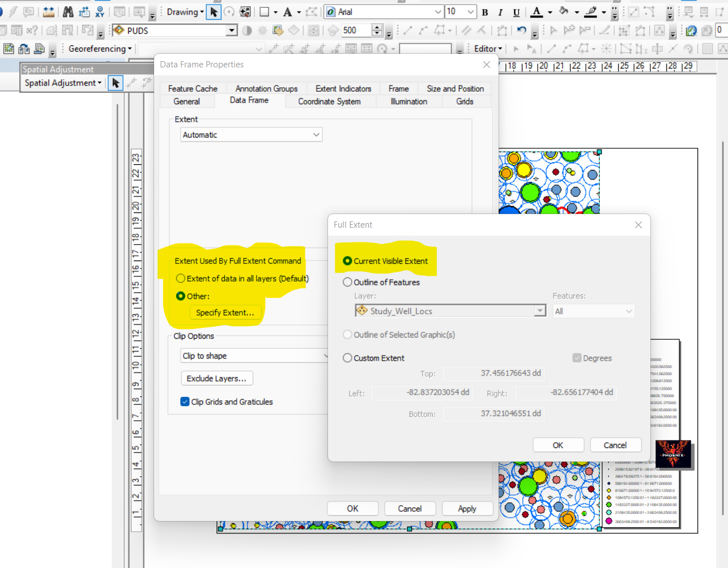Pick the New Text tool A icon
728x568 pixels.
[287, 11]
